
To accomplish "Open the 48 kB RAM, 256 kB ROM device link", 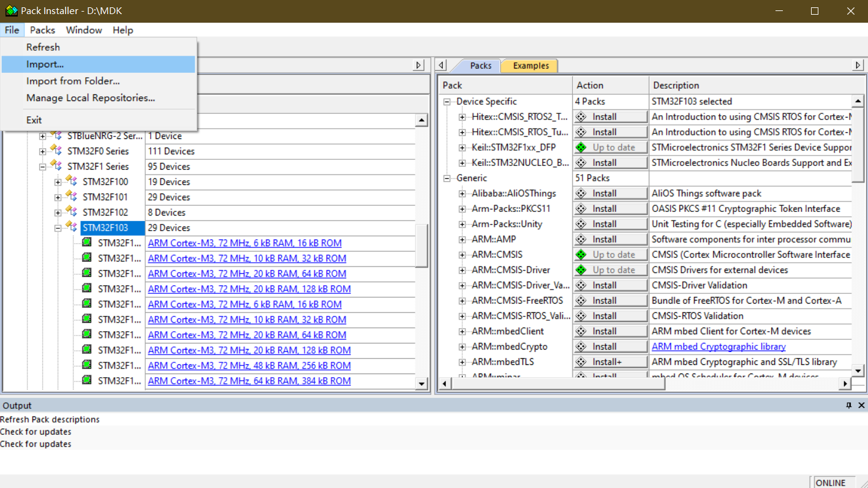I will (249, 366).
